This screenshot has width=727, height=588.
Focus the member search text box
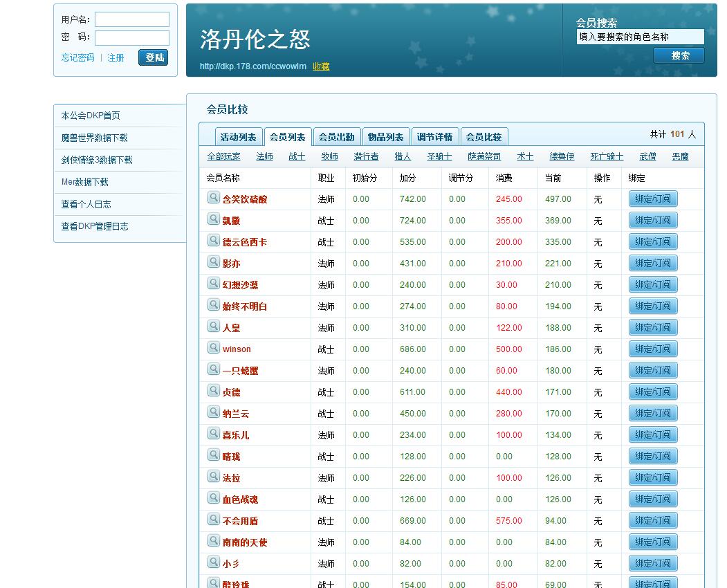640,37
